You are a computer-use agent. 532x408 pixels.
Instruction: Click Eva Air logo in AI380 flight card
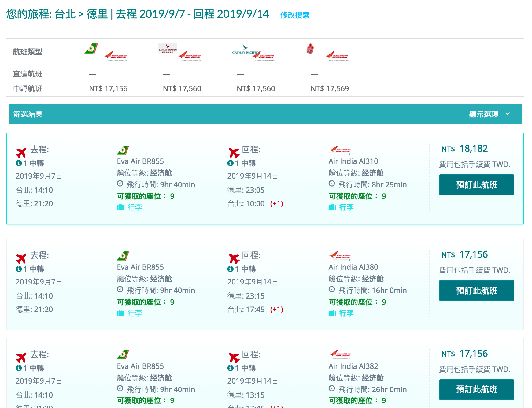[123, 256]
